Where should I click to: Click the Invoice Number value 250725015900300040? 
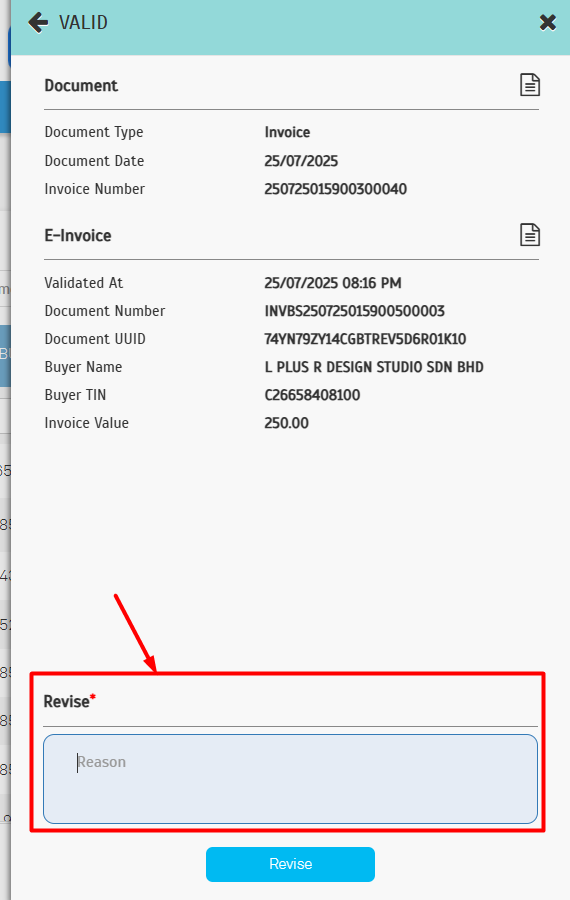pos(335,189)
